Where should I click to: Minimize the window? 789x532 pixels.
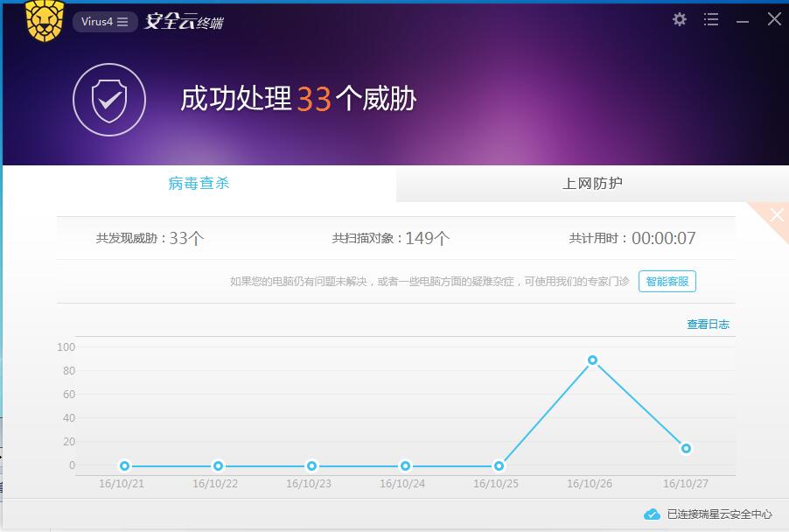click(x=743, y=22)
